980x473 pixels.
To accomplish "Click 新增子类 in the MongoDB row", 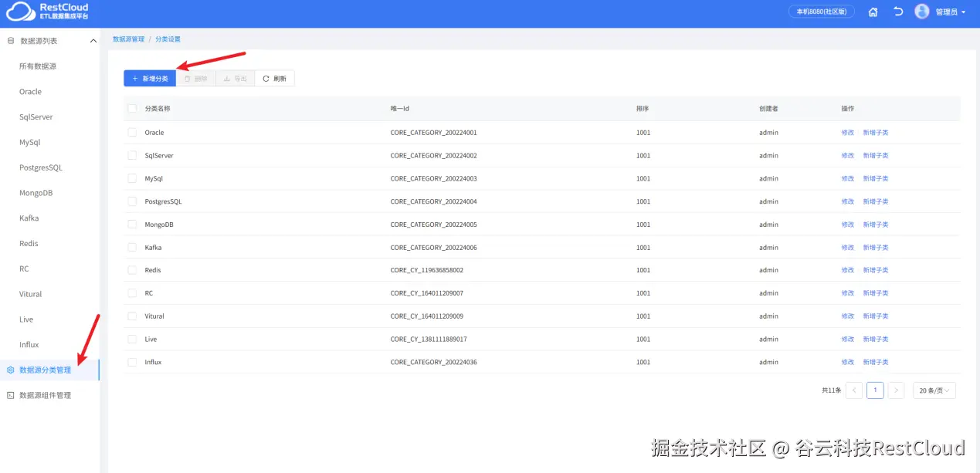I will [x=876, y=225].
